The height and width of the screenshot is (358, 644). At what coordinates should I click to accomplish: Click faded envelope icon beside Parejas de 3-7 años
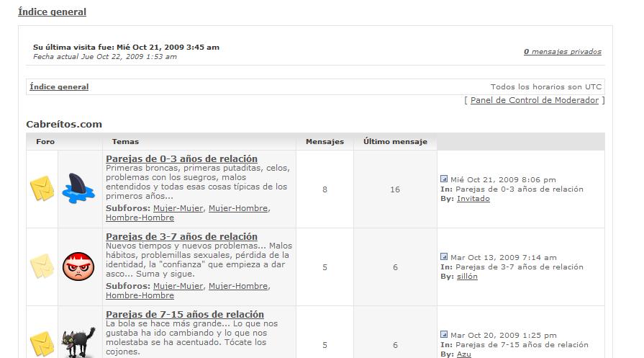42,267
